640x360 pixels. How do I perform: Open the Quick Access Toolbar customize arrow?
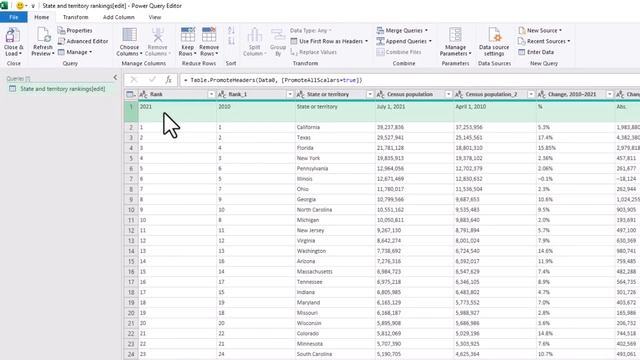33,6
